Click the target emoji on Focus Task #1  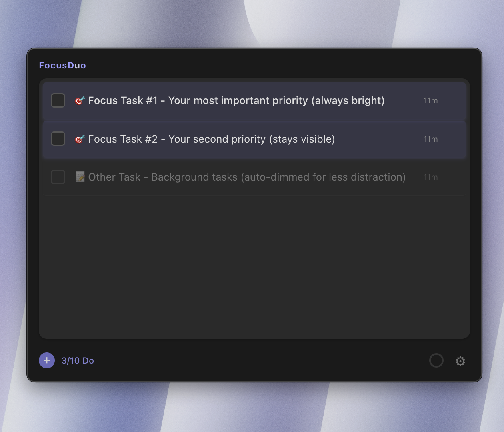pyautogui.click(x=80, y=100)
